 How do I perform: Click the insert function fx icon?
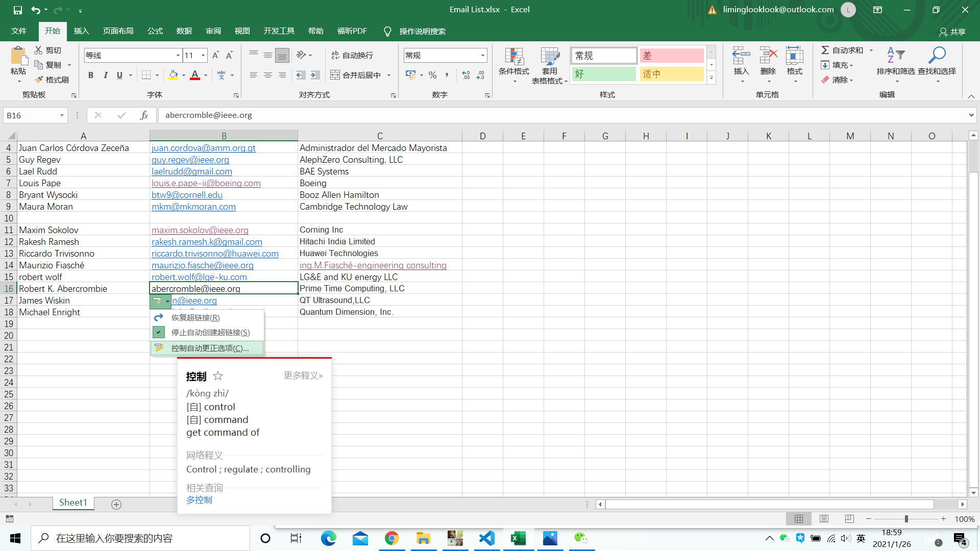(x=144, y=115)
